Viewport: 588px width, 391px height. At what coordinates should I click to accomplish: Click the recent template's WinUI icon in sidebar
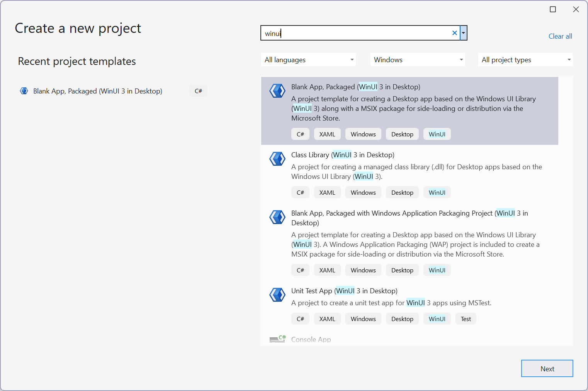click(24, 91)
